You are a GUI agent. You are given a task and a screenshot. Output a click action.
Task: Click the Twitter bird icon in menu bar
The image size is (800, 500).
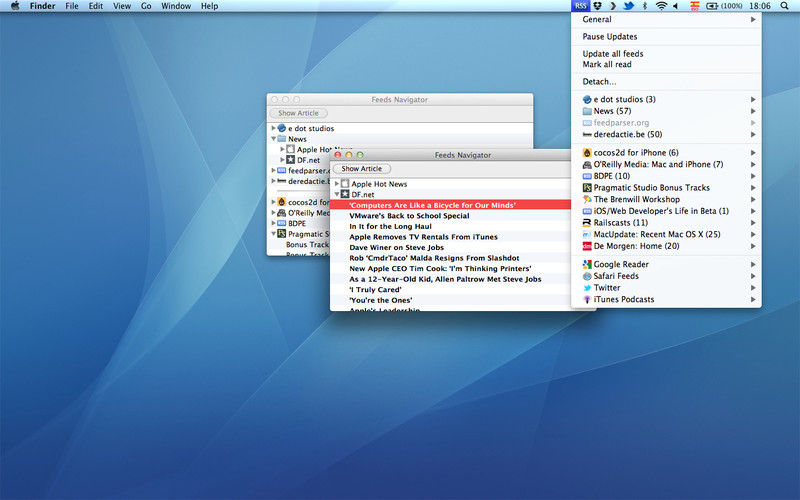[x=628, y=6]
